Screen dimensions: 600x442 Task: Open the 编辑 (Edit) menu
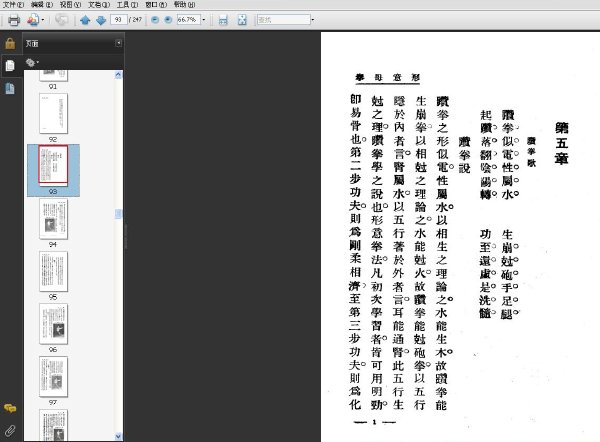pos(42,5)
